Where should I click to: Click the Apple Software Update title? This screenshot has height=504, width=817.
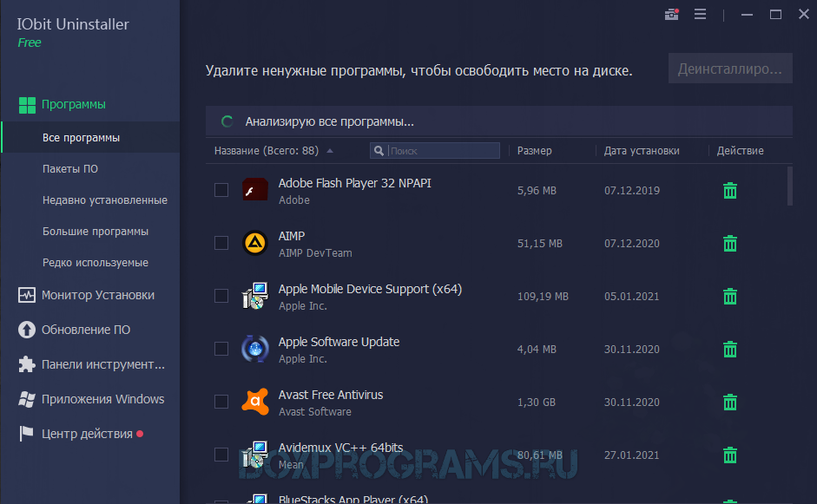click(339, 342)
